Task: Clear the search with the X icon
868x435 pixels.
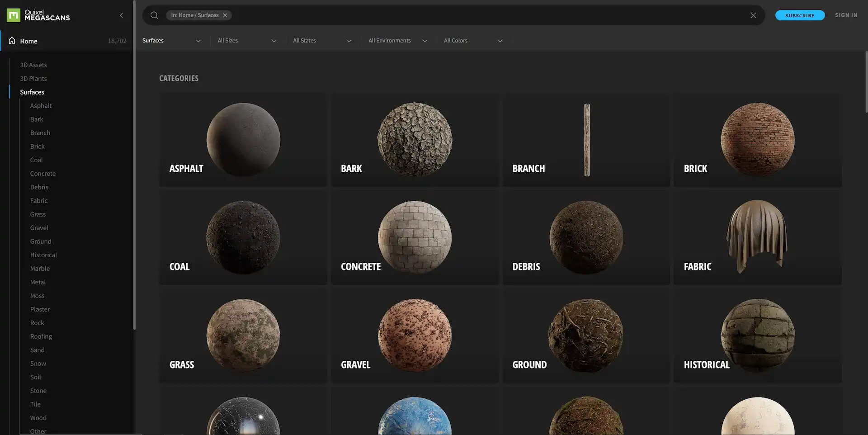Action: pos(753,15)
